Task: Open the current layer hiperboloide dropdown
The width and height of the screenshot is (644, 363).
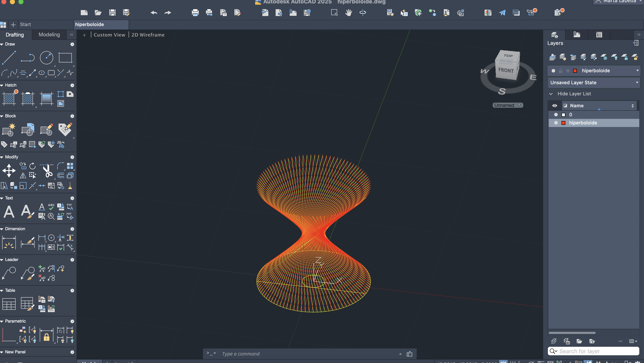Action: tap(637, 71)
